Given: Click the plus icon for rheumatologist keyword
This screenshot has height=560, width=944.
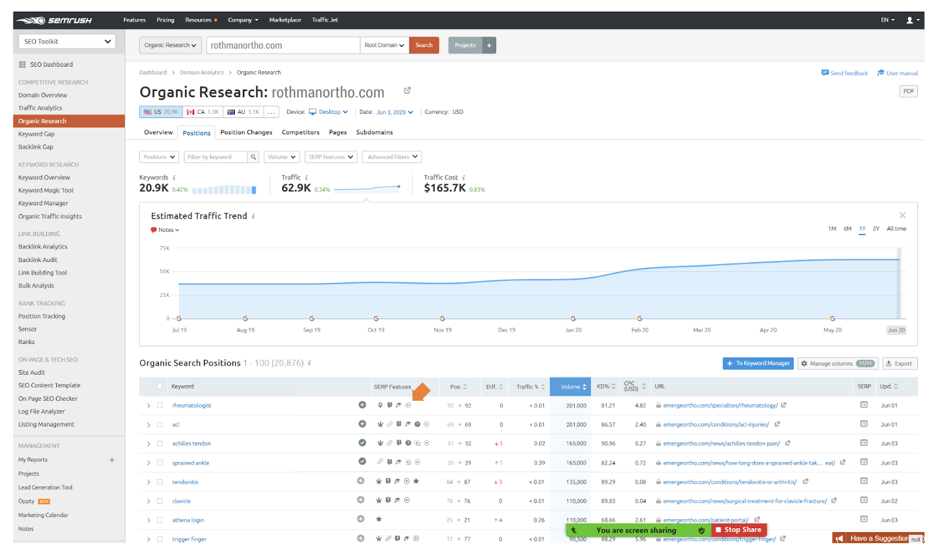Looking at the screenshot, I should (x=362, y=405).
